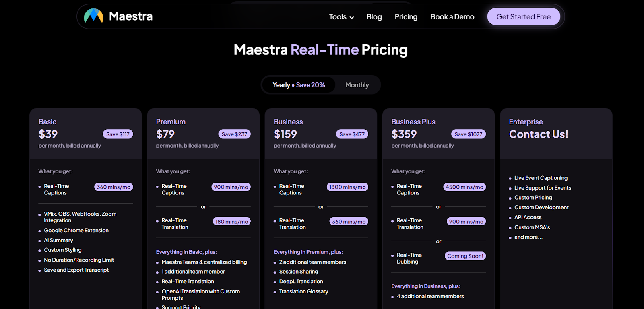Viewport: 644px width, 309px height.
Task: Click Custom MSA's item
Action: (532, 227)
